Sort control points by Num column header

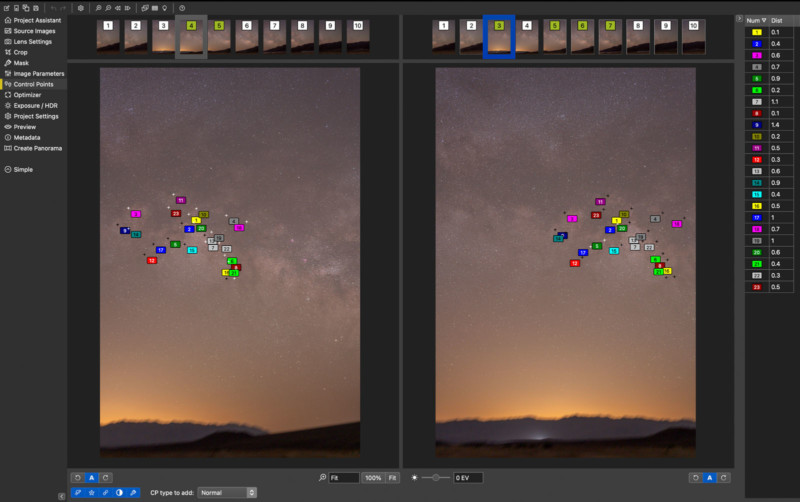[755, 20]
